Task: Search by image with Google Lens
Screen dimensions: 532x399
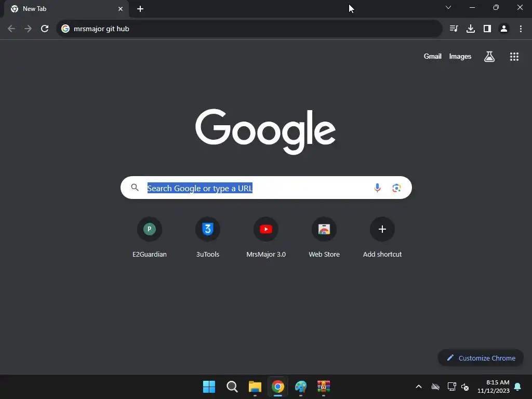Action: (396, 188)
